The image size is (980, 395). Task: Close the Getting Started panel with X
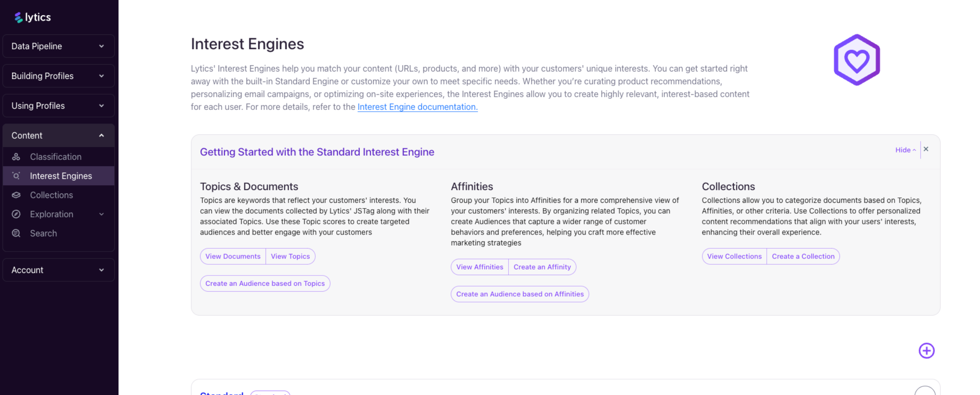(x=926, y=149)
